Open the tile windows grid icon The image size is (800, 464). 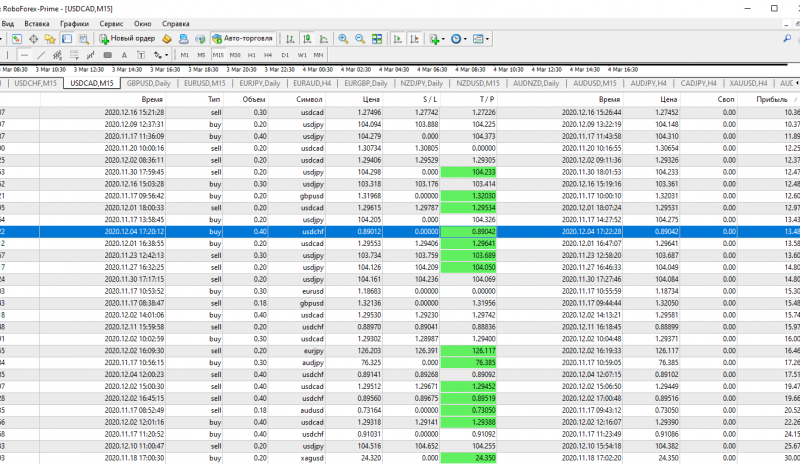376,39
